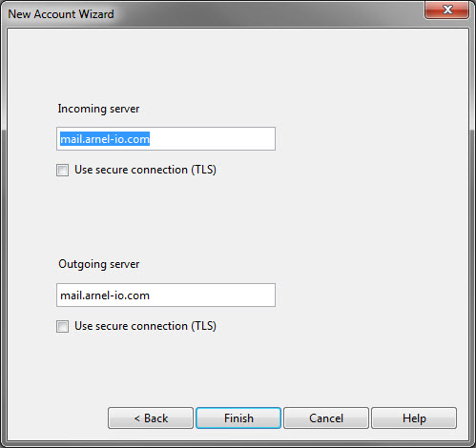This screenshot has width=476, height=448.
Task: Click the empty space after the incoming server address
Action: coord(212,139)
